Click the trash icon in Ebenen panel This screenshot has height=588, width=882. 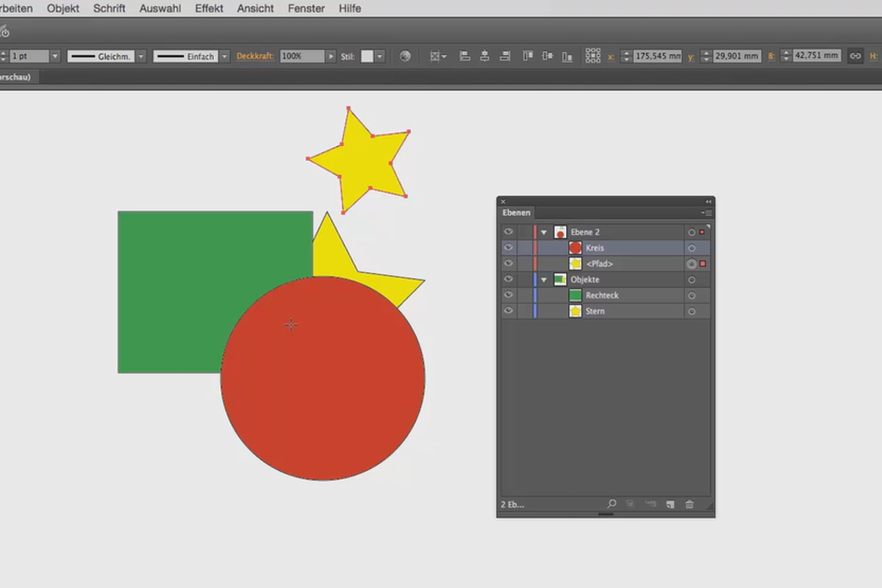[x=689, y=504]
